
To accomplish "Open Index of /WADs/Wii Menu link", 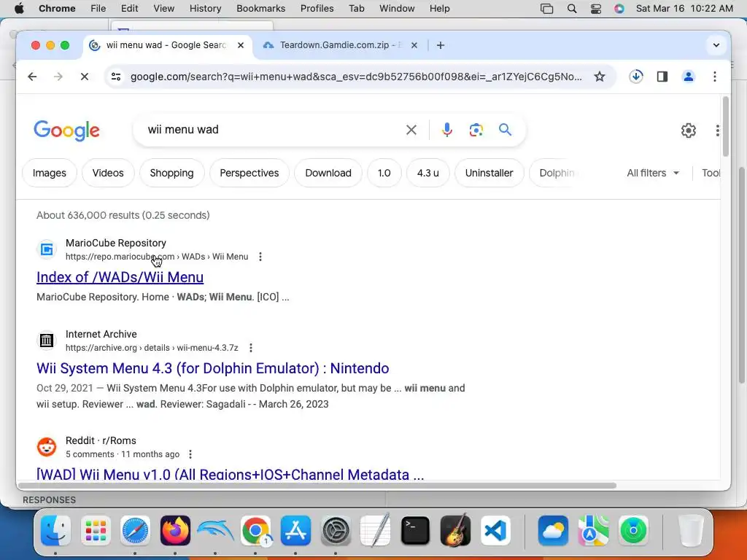I will point(120,277).
